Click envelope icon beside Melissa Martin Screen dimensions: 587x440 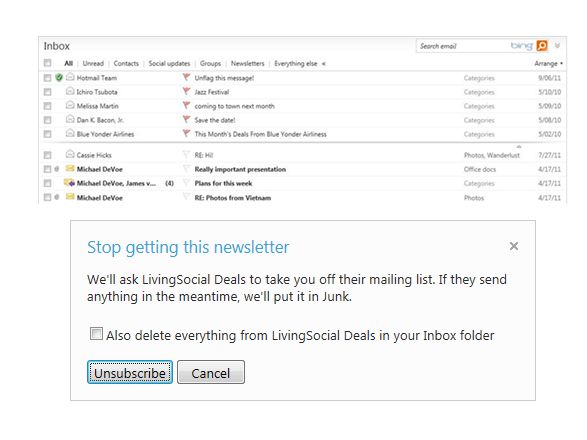(70, 105)
